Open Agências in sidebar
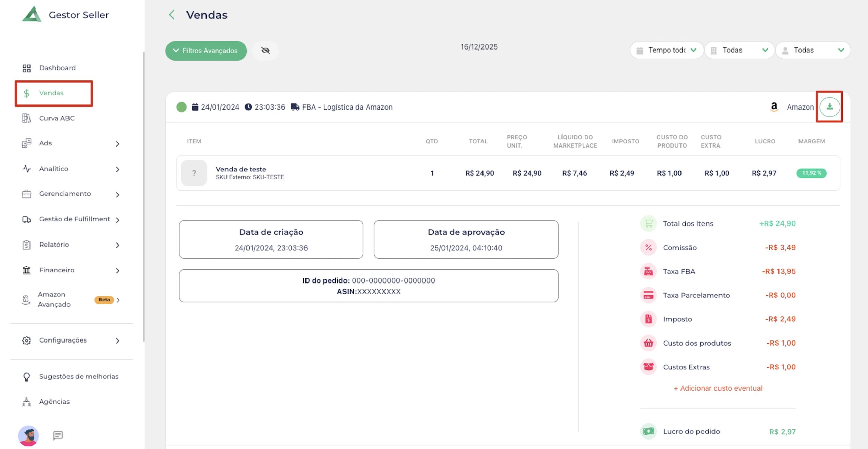This screenshot has height=449, width=868. 54,402
